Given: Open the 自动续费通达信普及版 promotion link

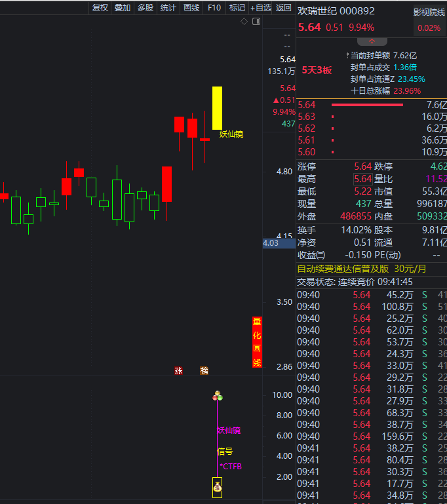Looking at the screenshot, I should (362, 269).
